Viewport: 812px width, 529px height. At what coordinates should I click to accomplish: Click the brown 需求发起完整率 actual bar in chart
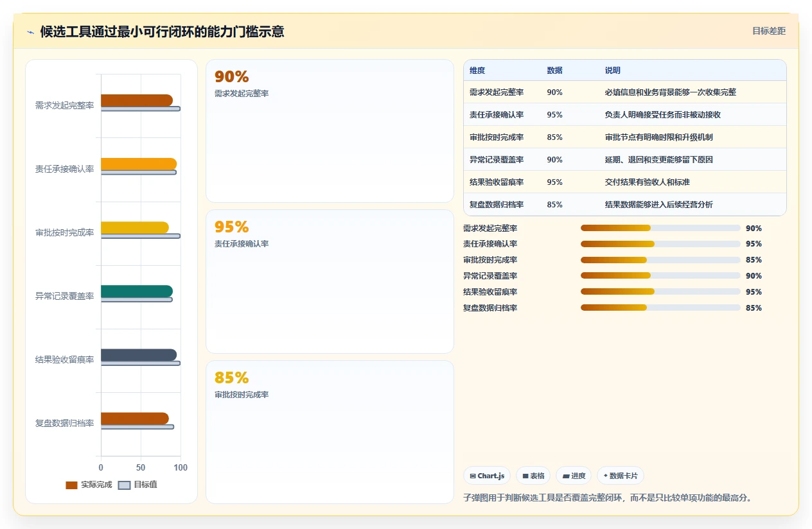[137, 100]
